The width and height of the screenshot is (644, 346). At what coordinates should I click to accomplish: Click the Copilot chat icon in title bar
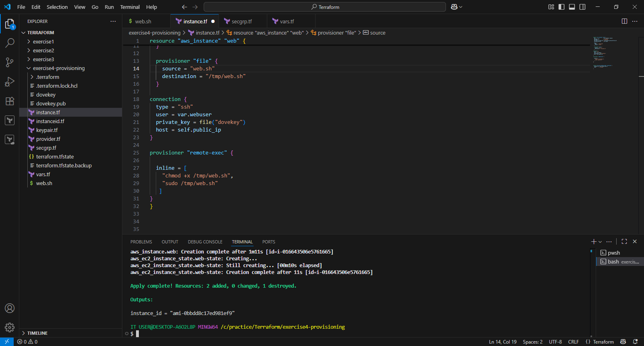click(x=454, y=7)
